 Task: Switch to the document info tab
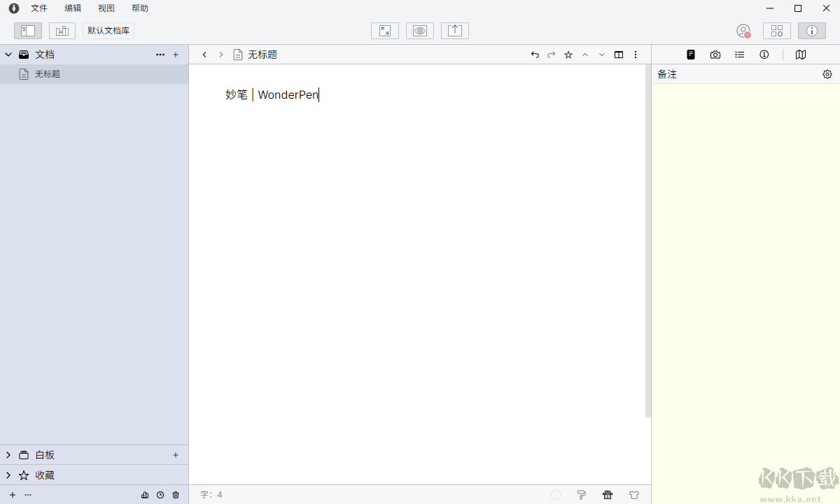click(x=764, y=55)
